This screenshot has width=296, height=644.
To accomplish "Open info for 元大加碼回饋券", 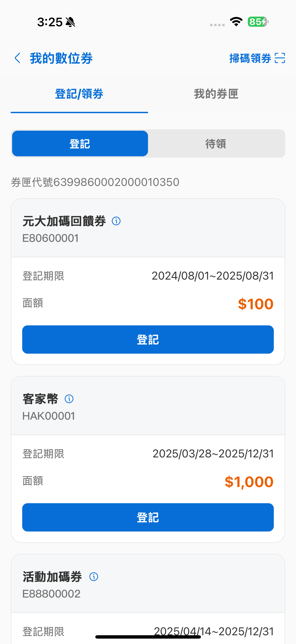I will click(116, 221).
